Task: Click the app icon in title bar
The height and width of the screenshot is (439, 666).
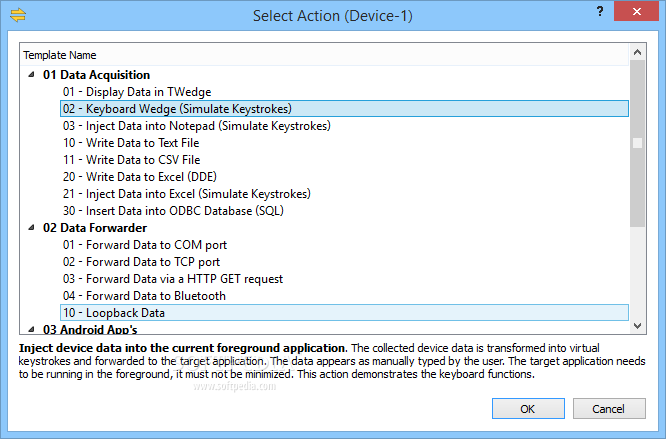Action: (18, 16)
